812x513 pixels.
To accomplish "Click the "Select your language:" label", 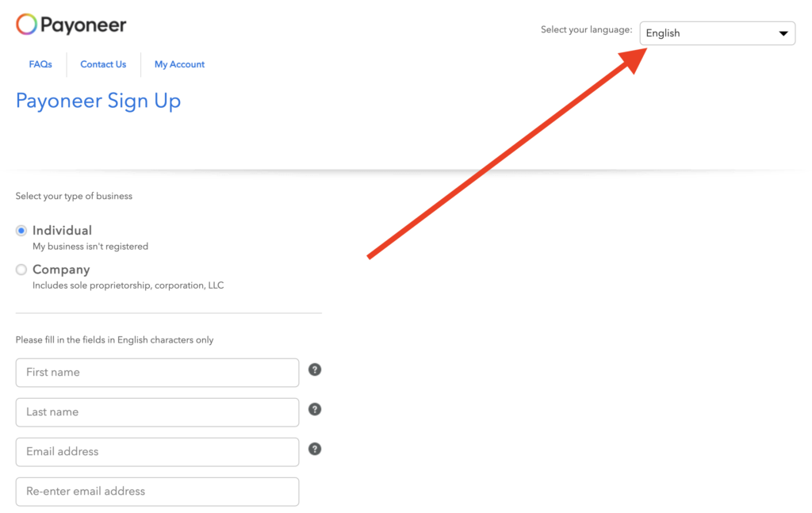I will click(586, 30).
